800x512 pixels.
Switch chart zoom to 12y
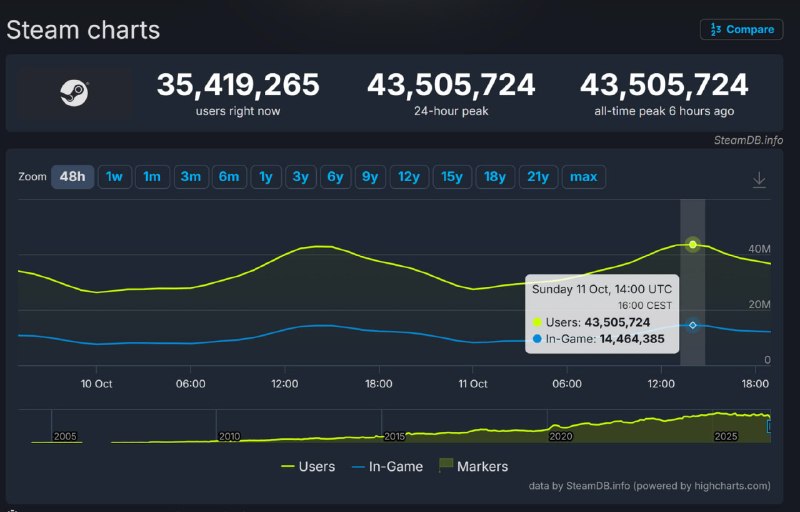pyautogui.click(x=409, y=177)
